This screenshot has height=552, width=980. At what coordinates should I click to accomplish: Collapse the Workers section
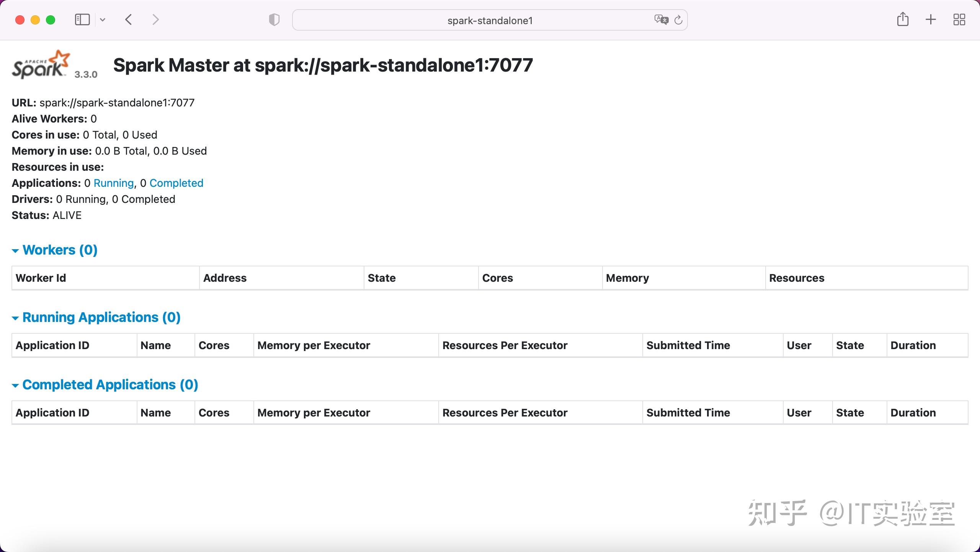click(x=16, y=250)
